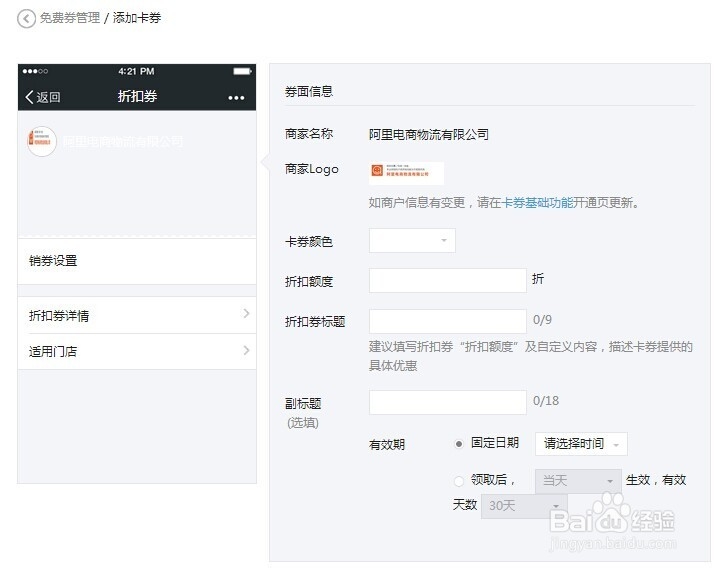This screenshot has height=568, width=716.
Task: Click 0/9 character counter
Action: [542, 320]
